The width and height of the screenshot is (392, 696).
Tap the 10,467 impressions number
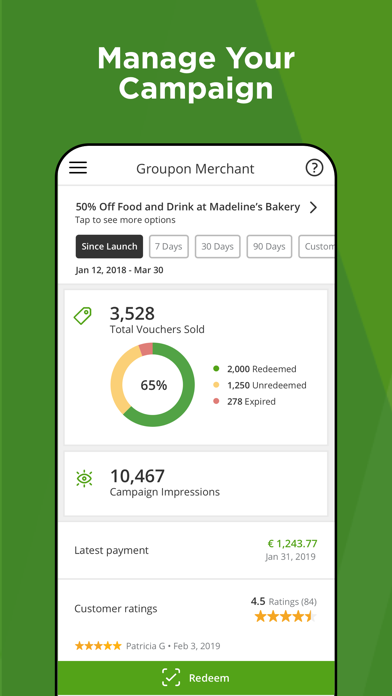[x=137, y=476]
